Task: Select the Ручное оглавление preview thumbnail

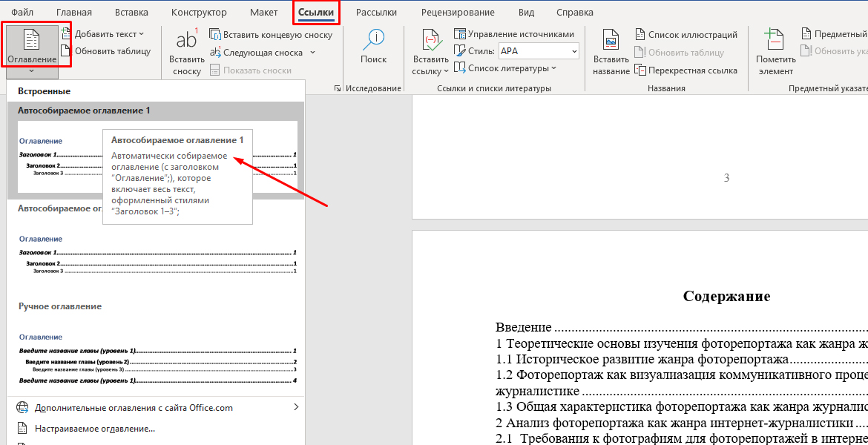Action: click(x=158, y=360)
